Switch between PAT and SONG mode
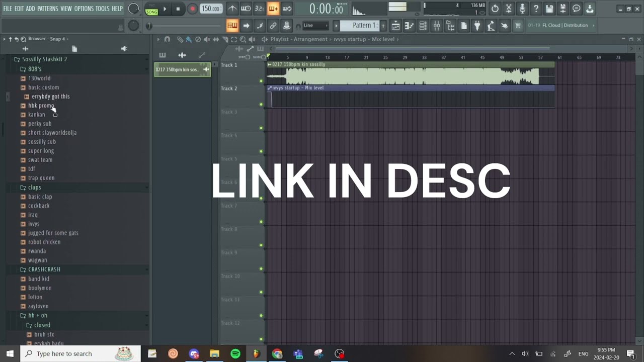The image size is (644, 362). coord(151,9)
